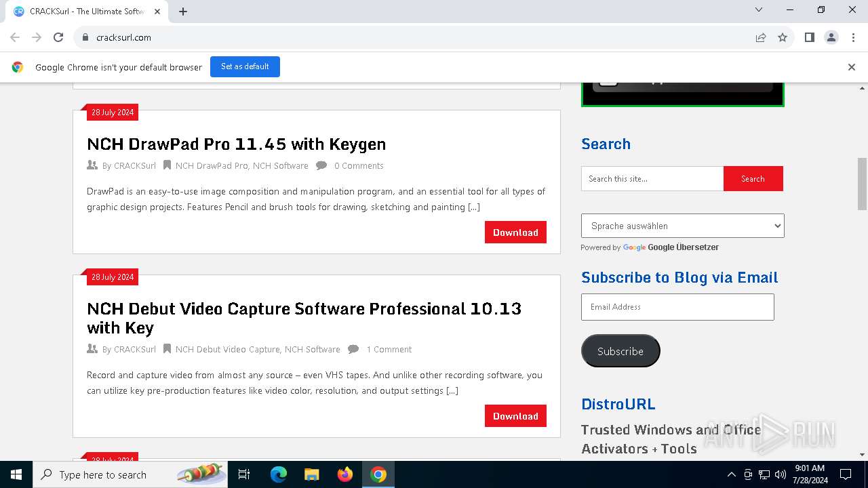Open the NCH Debut Video Capture category link
The height and width of the screenshot is (488, 868).
pyautogui.click(x=227, y=349)
